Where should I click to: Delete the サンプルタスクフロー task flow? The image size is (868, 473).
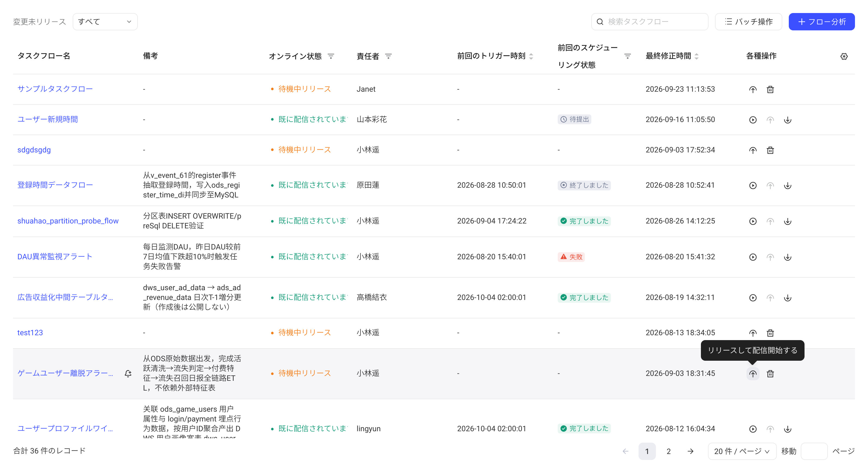770,89
